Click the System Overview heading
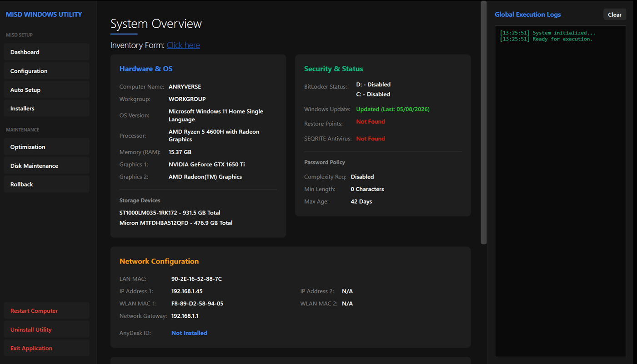The image size is (637, 364). coord(156,24)
